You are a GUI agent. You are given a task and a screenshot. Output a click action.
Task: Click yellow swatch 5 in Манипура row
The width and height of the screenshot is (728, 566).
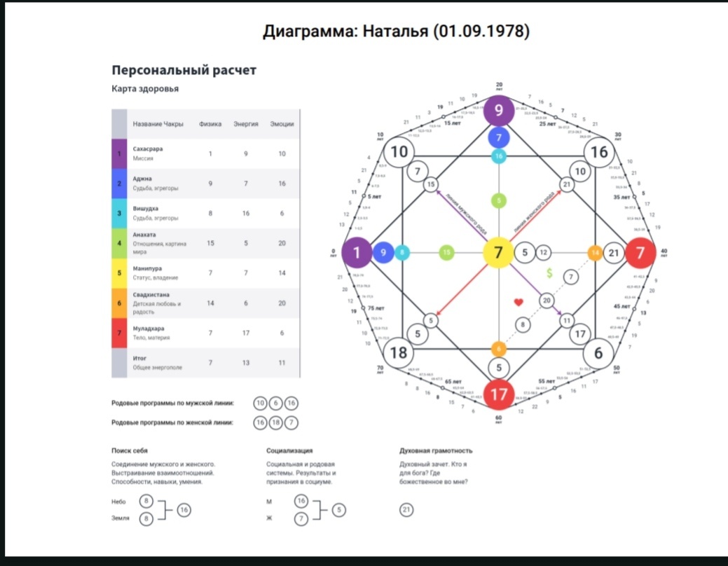(119, 273)
